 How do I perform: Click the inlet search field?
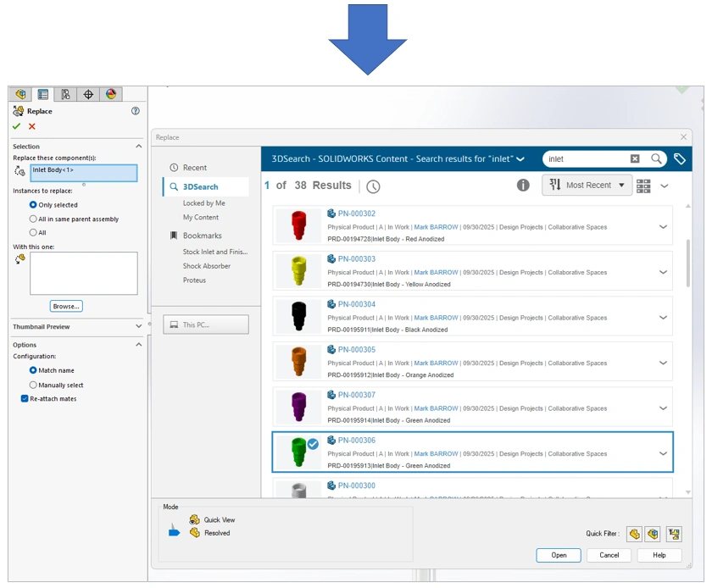coord(587,159)
